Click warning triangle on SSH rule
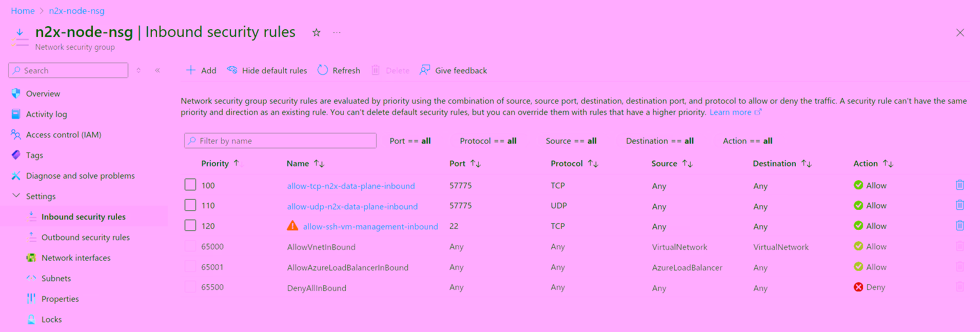 click(x=292, y=226)
